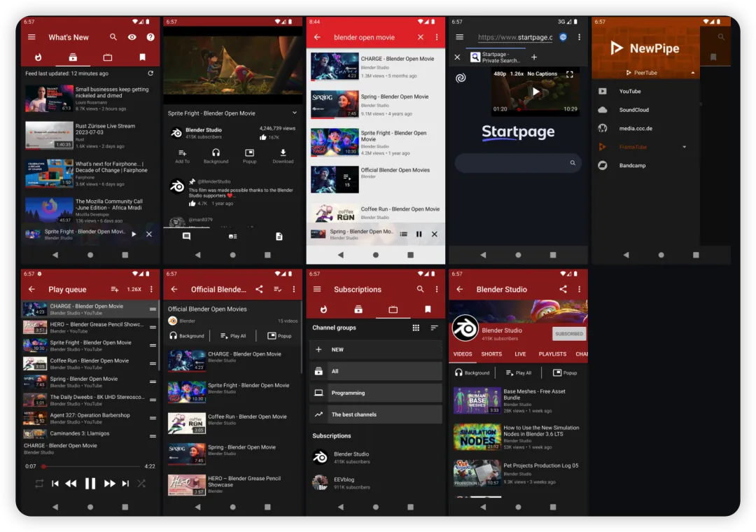756x532 pixels.
Task: Go back from Play queue screen
Action: pos(31,289)
